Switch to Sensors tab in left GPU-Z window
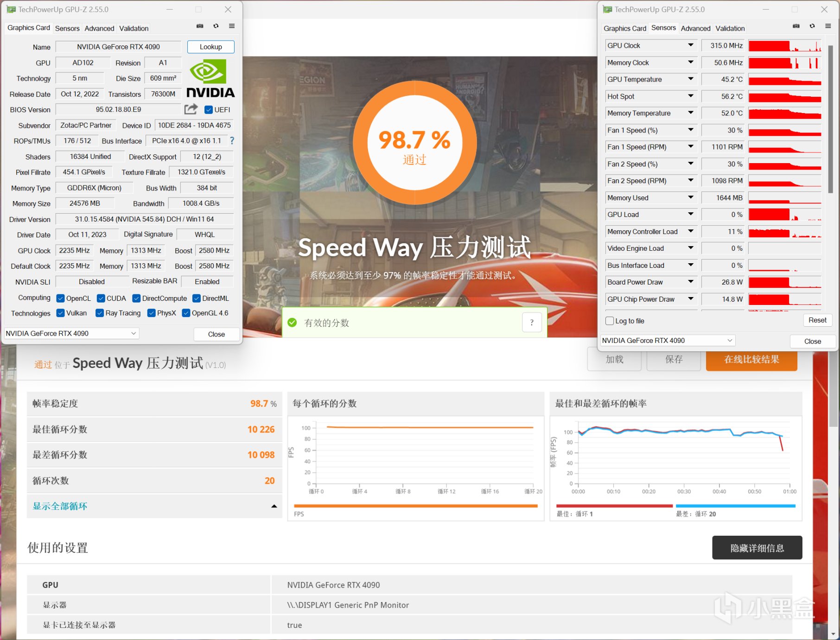Image resolution: width=840 pixels, height=640 pixels. pos(67,28)
